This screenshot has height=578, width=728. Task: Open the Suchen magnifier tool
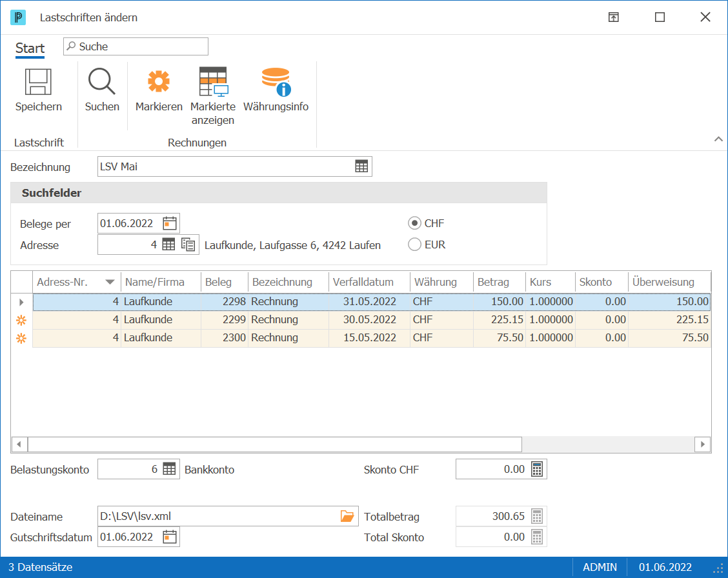coord(102,82)
